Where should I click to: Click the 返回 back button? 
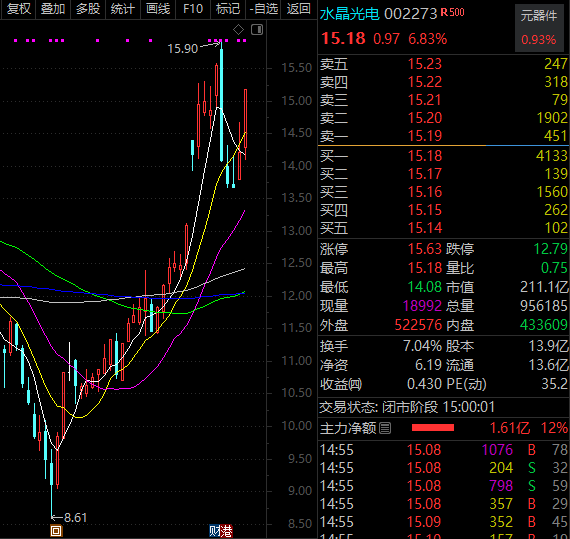(298, 9)
